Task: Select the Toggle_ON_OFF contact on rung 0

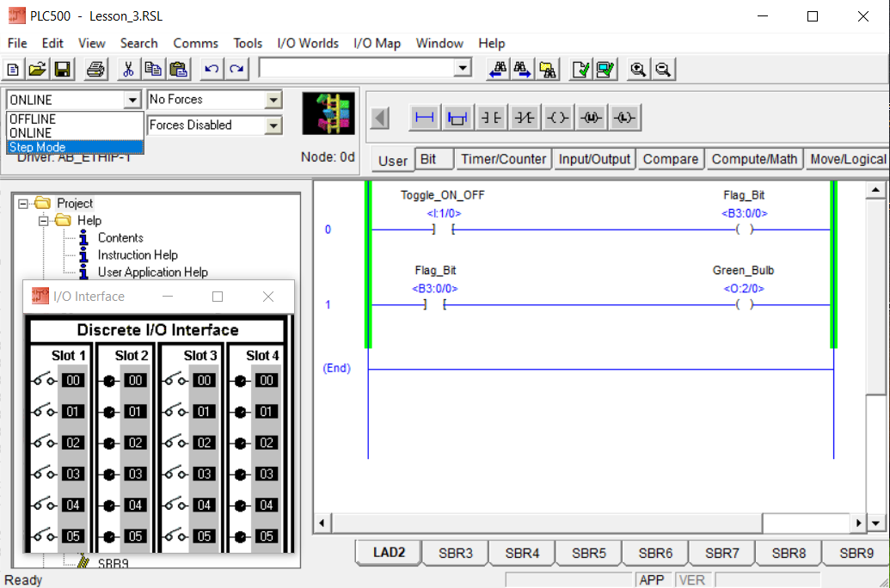Action: (444, 230)
